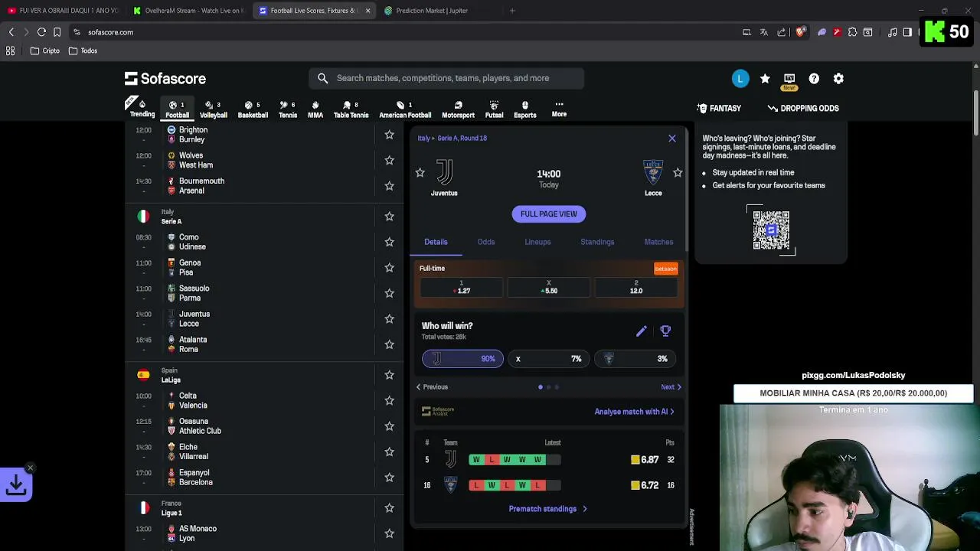Open DROPPING ODDS link
The height and width of the screenshot is (551, 980).
803,109
